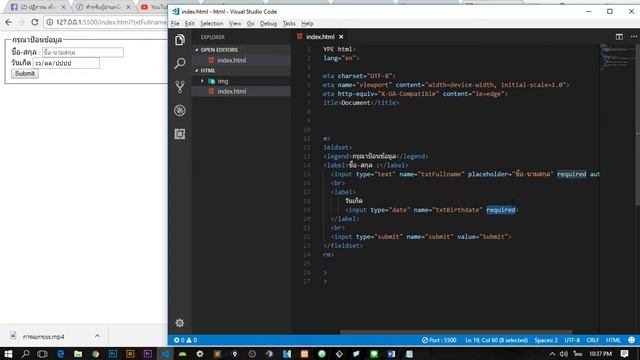Click the editor horizontal scrollbar
Image resolution: width=640 pixels, height=360 pixels.
coord(456,332)
